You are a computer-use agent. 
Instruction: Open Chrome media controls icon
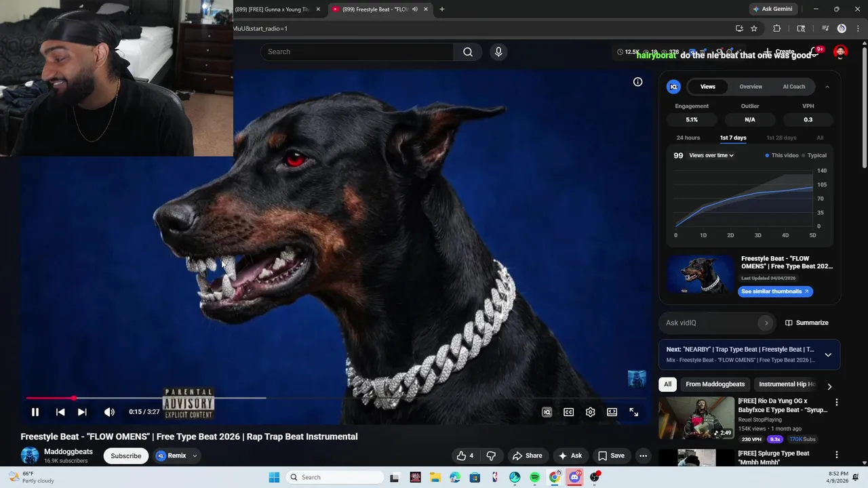(x=825, y=28)
